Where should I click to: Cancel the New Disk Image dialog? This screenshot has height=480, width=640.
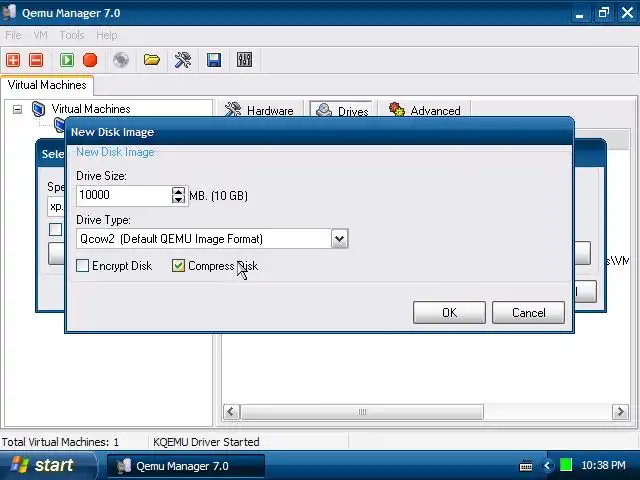coord(528,313)
